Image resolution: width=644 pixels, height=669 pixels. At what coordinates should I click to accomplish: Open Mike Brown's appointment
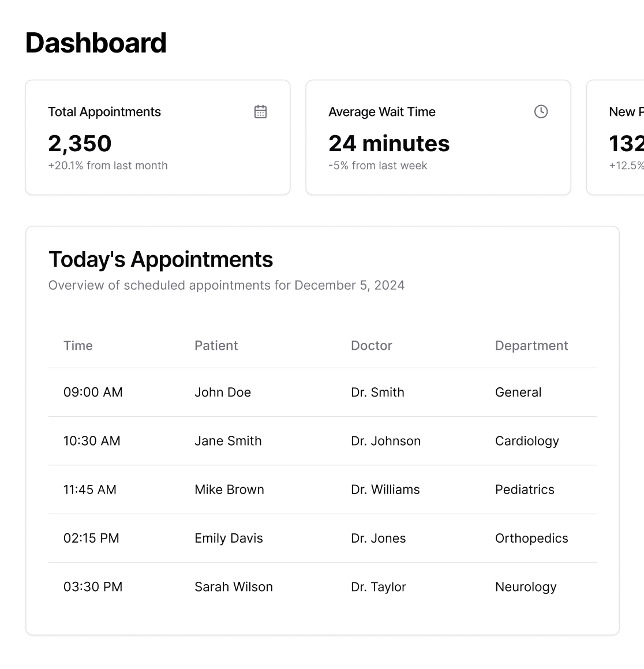click(229, 489)
